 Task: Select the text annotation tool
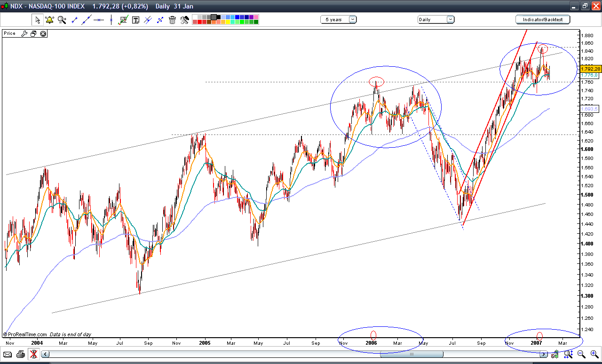[135, 20]
